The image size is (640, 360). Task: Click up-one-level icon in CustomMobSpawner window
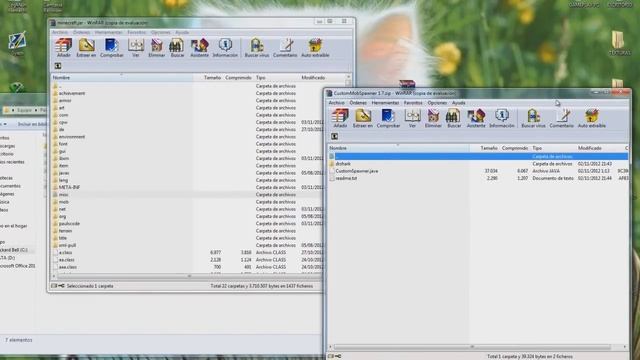pos(334,136)
